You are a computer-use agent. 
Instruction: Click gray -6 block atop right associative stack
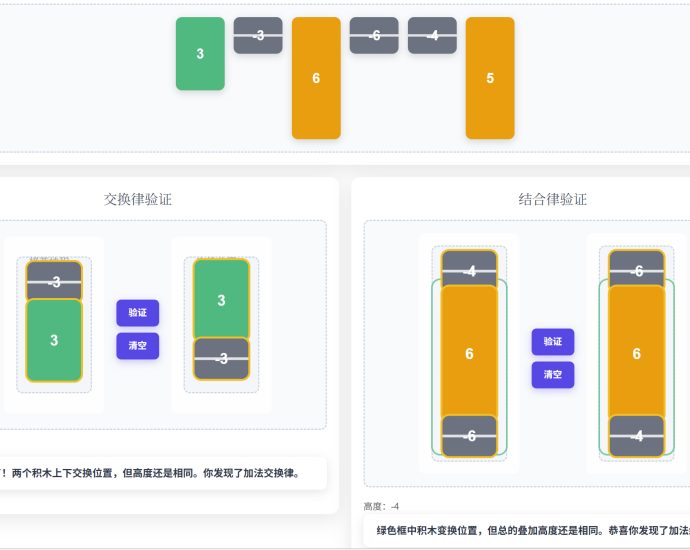pyautogui.click(x=637, y=269)
